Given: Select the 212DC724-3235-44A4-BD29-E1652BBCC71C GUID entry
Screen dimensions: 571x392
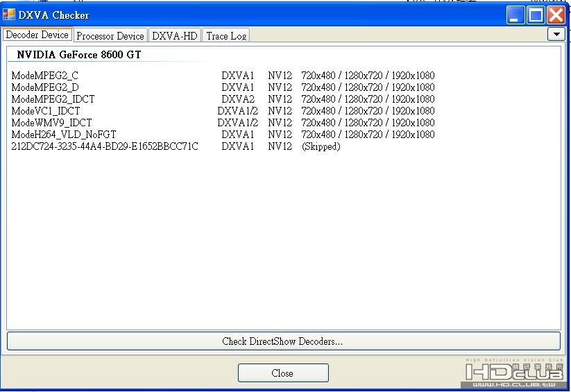Looking at the screenshot, I should (105, 146).
